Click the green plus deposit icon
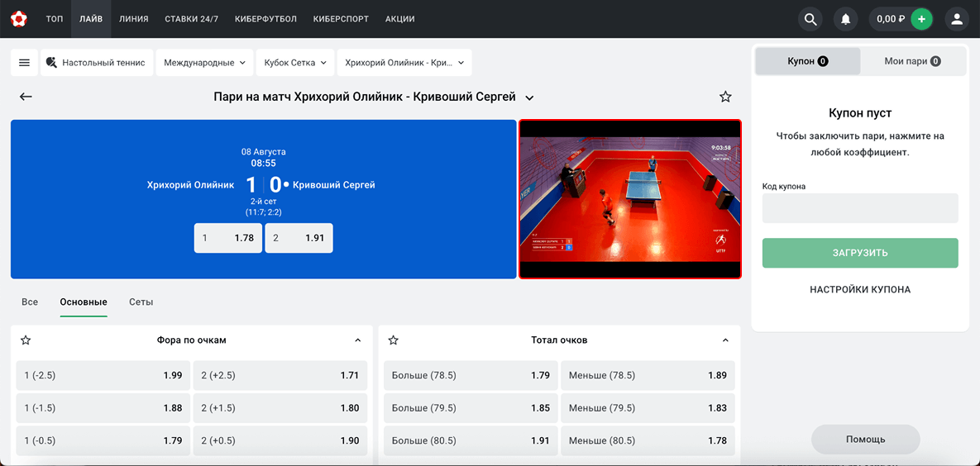Viewport: 980px width, 466px height. pyautogui.click(x=921, y=19)
